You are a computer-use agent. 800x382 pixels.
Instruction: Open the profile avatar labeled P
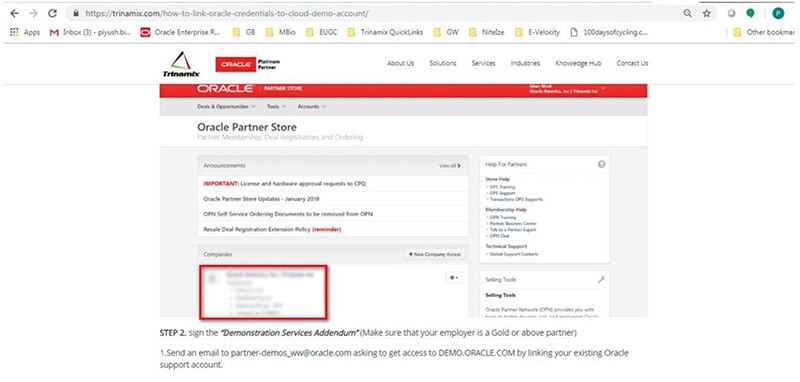pyautogui.click(x=778, y=14)
